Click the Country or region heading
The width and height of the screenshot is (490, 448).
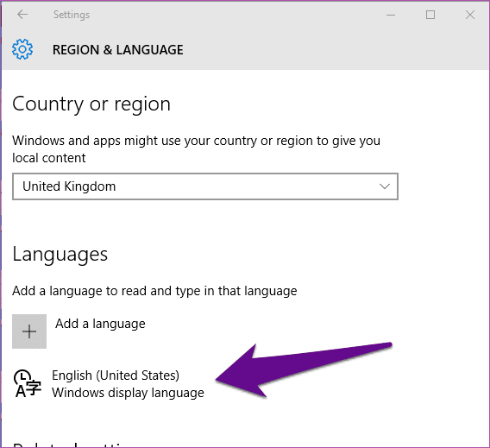(x=91, y=104)
